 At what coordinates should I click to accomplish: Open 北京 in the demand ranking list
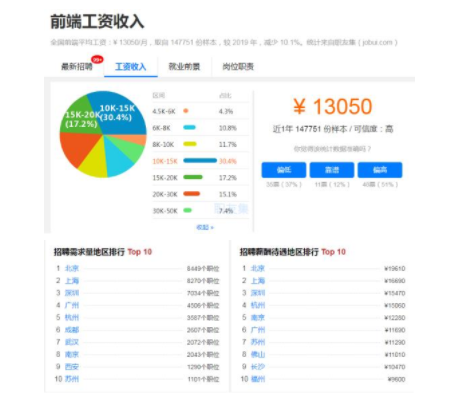pos(72,268)
